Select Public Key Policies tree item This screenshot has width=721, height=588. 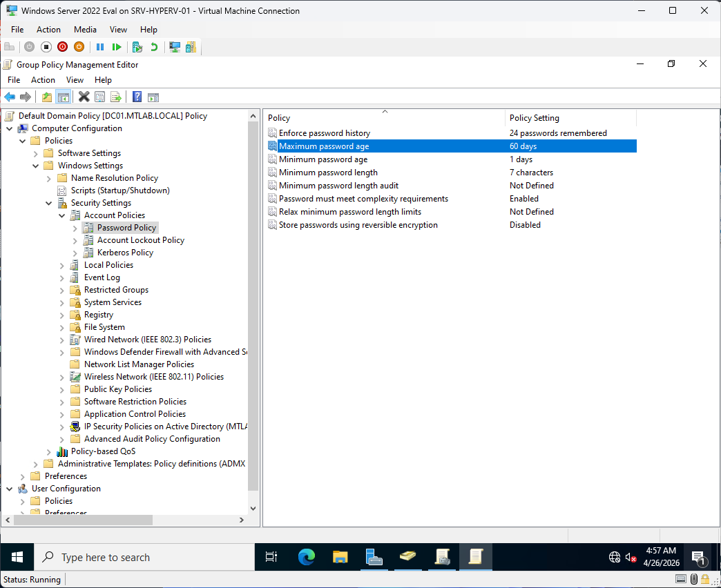[x=117, y=389]
